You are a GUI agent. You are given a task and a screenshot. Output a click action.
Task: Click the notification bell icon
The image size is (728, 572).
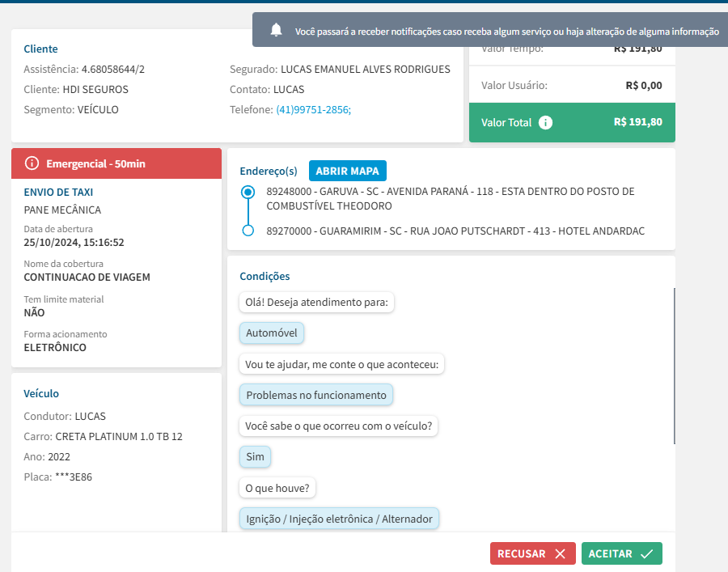(x=277, y=30)
